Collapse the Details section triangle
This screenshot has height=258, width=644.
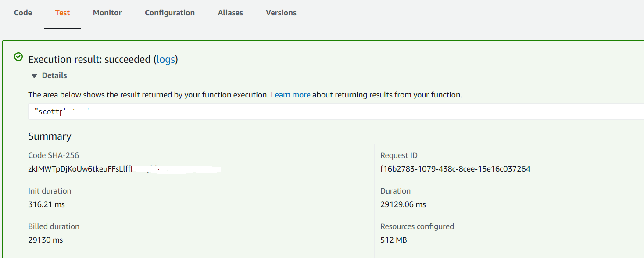(x=34, y=76)
